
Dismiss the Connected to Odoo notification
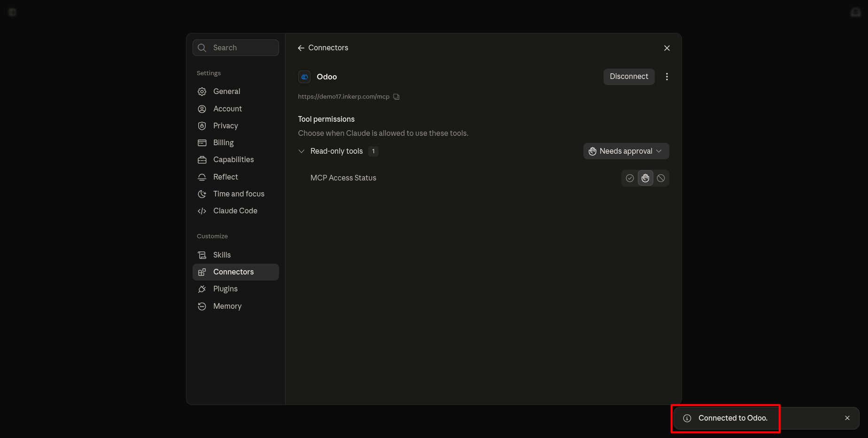click(847, 418)
